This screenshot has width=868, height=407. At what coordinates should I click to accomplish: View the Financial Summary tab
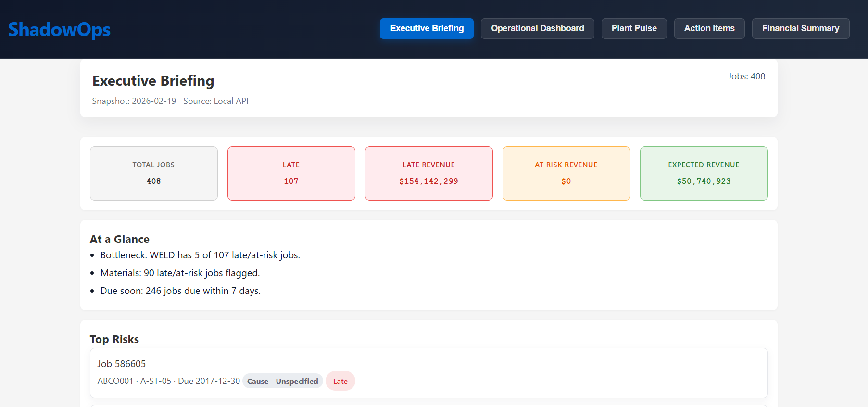pyautogui.click(x=800, y=28)
